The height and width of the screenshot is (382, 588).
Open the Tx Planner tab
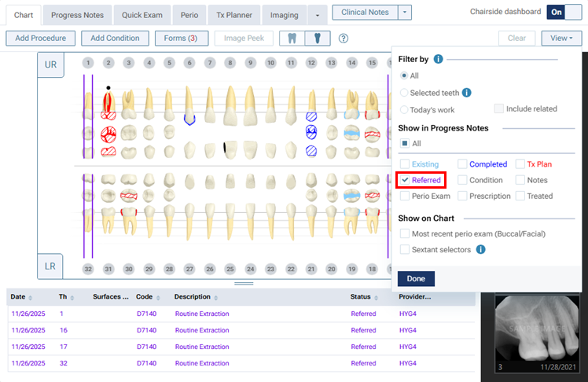(233, 15)
